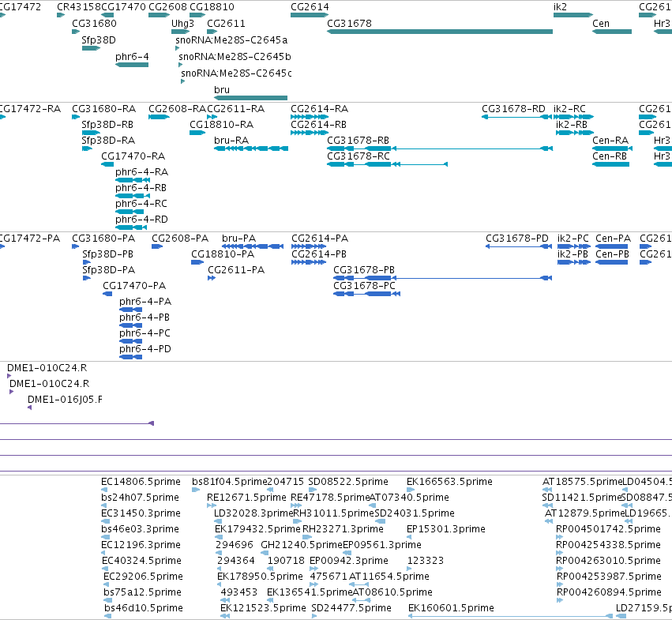Select protein phr6-4-PD
This screenshot has height=620, width=672.
coord(131,357)
